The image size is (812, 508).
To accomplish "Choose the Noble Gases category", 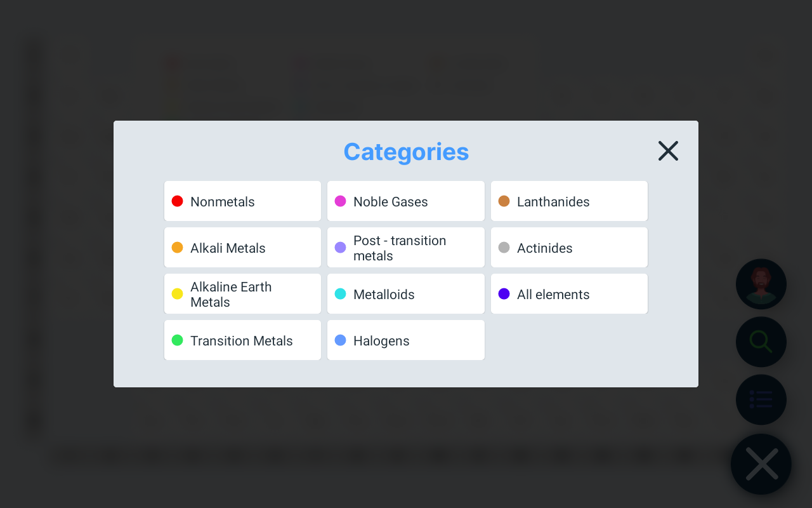I will pos(405,201).
